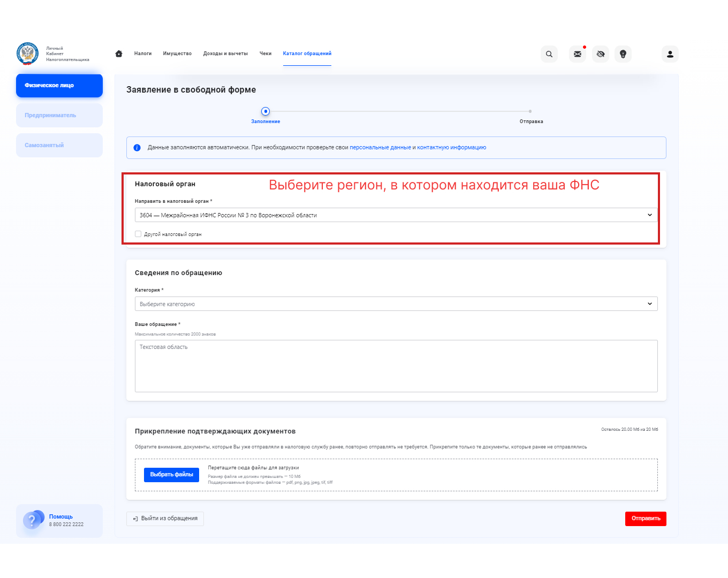Select Самозанятый account type

click(x=59, y=146)
